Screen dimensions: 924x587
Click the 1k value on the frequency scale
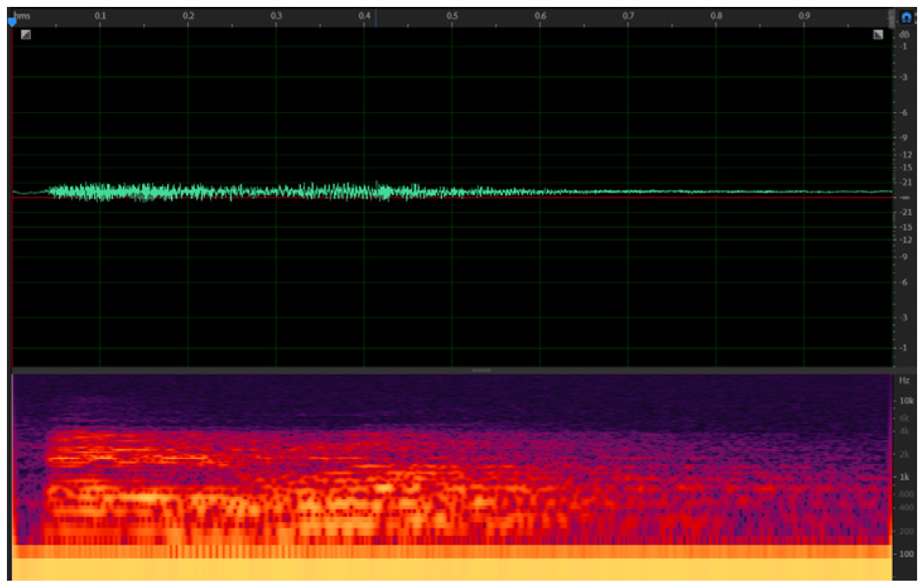pyautogui.click(x=904, y=477)
